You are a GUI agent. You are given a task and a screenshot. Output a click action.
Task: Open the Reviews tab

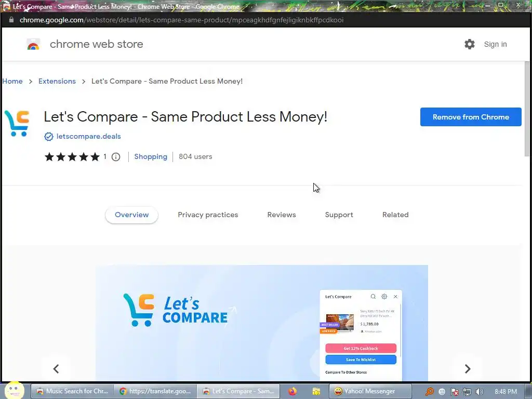[282, 215]
